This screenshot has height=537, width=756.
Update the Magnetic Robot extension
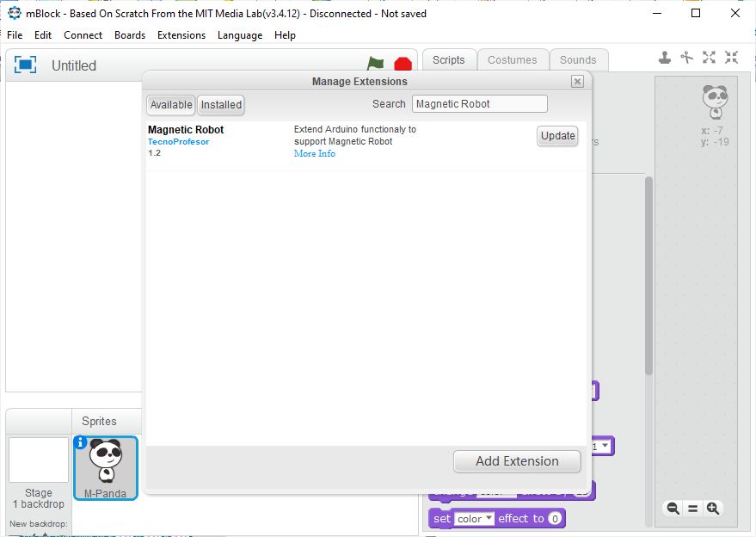(557, 136)
